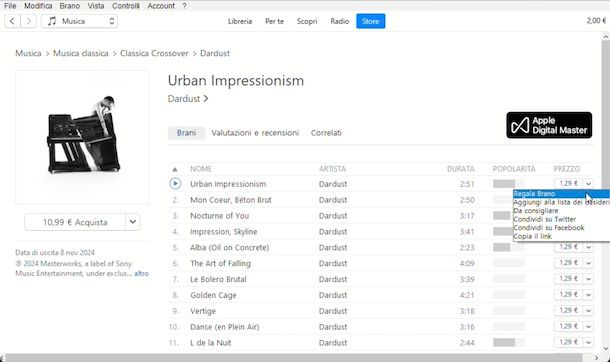Select the Store section
This screenshot has width=610, height=362.
370,21
